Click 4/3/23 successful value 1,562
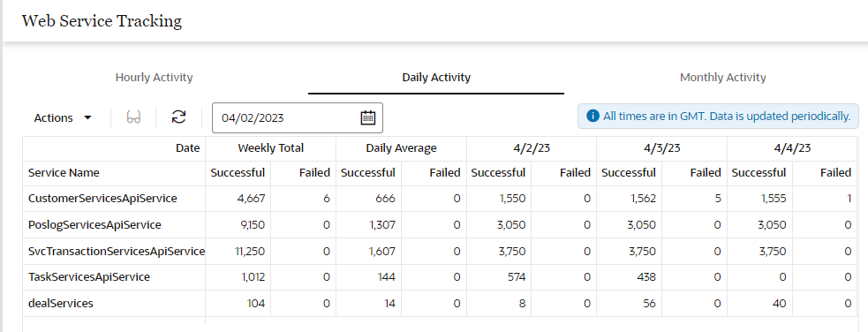The width and height of the screenshot is (868, 332). (643, 199)
